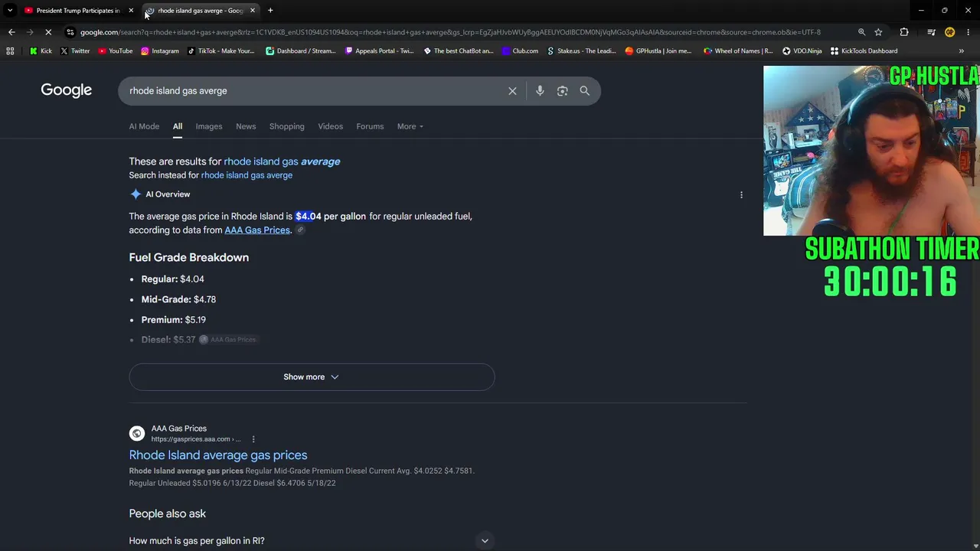Open the tab search dropdown arrow

[10, 11]
